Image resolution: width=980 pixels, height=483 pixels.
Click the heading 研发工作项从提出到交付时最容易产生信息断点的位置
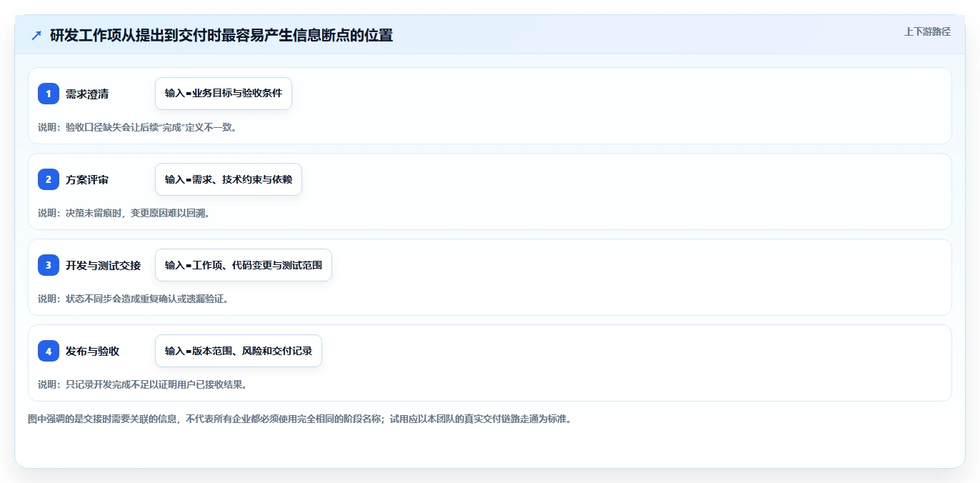pyautogui.click(x=221, y=35)
